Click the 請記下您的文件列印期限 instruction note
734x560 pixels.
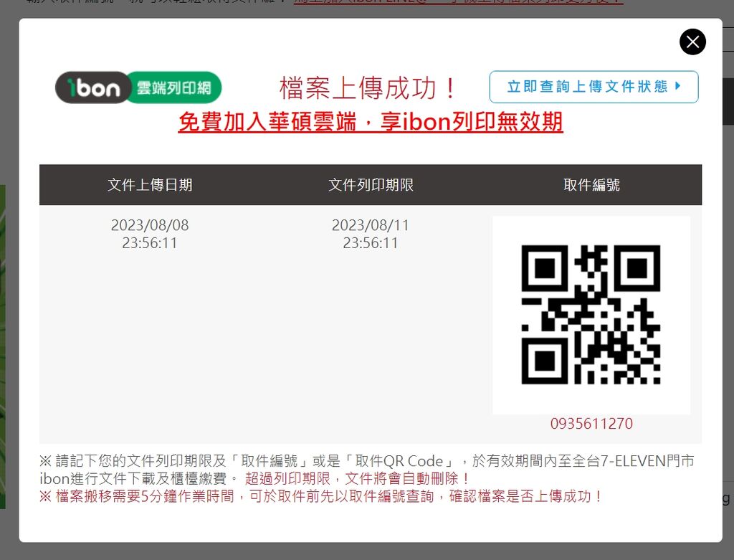366,470
